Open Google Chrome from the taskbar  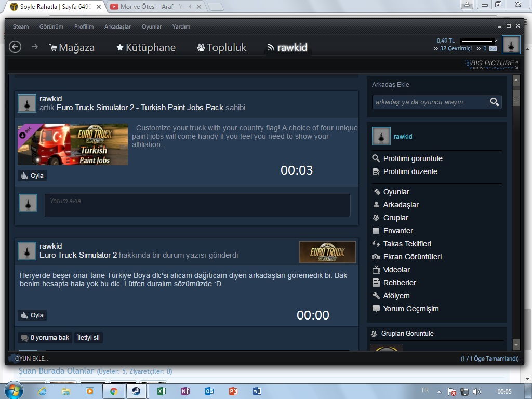[114, 391]
